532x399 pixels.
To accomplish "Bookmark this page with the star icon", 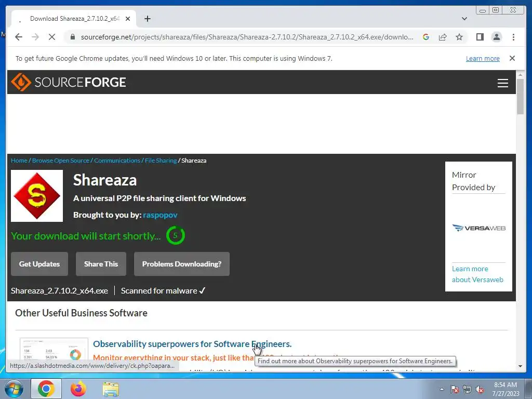I will click(459, 37).
